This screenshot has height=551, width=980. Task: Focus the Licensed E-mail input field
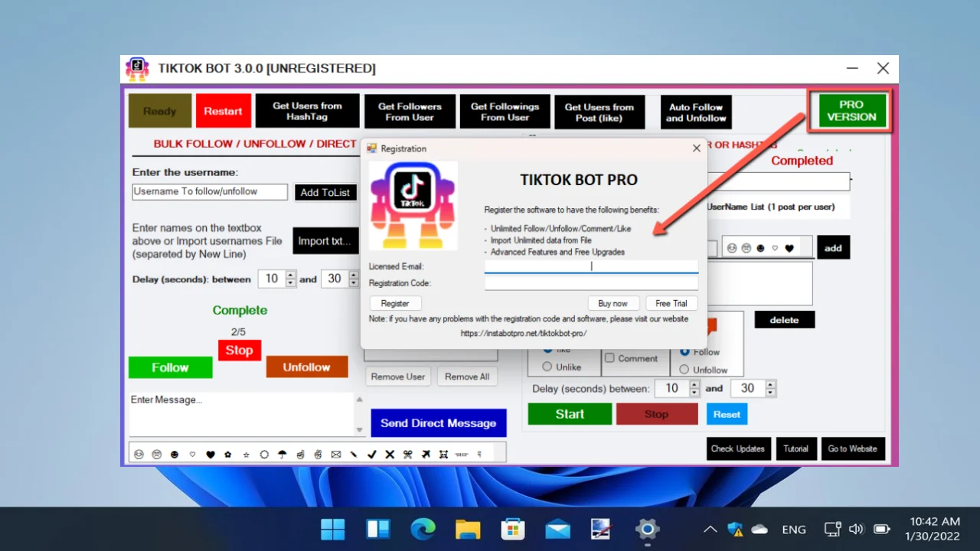pyautogui.click(x=591, y=266)
